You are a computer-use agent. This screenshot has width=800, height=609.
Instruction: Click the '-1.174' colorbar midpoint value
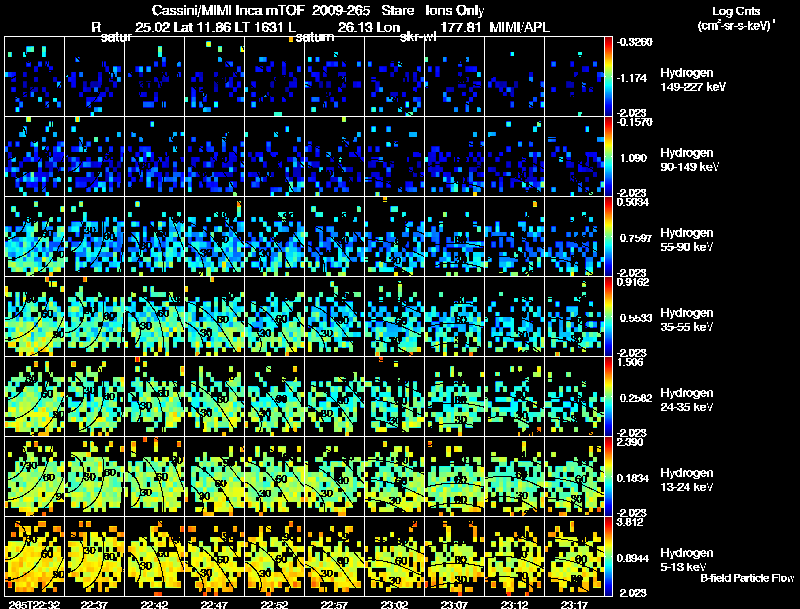click(632, 78)
